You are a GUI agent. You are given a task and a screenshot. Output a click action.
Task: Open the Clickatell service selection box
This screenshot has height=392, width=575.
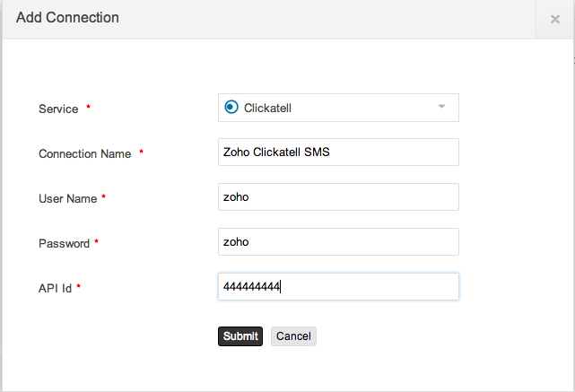pos(338,108)
